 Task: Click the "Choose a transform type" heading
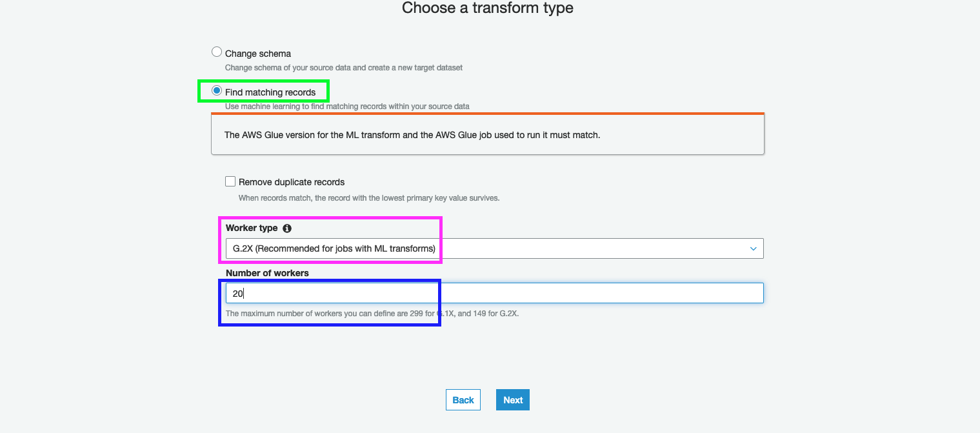click(x=487, y=8)
